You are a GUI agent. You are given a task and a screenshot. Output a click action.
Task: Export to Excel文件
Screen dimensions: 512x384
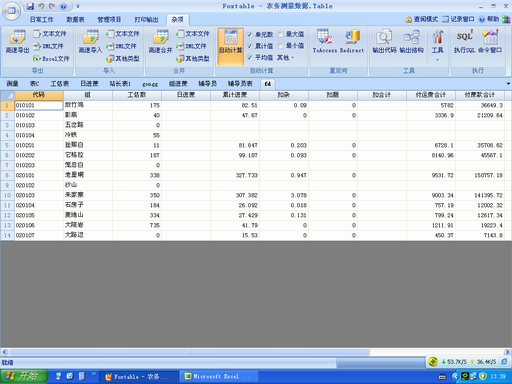(51, 59)
